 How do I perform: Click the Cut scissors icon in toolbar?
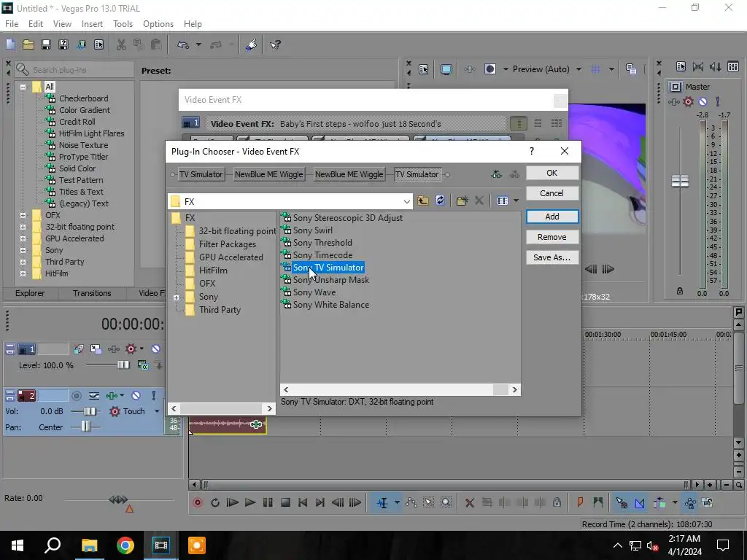(x=121, y=44)
